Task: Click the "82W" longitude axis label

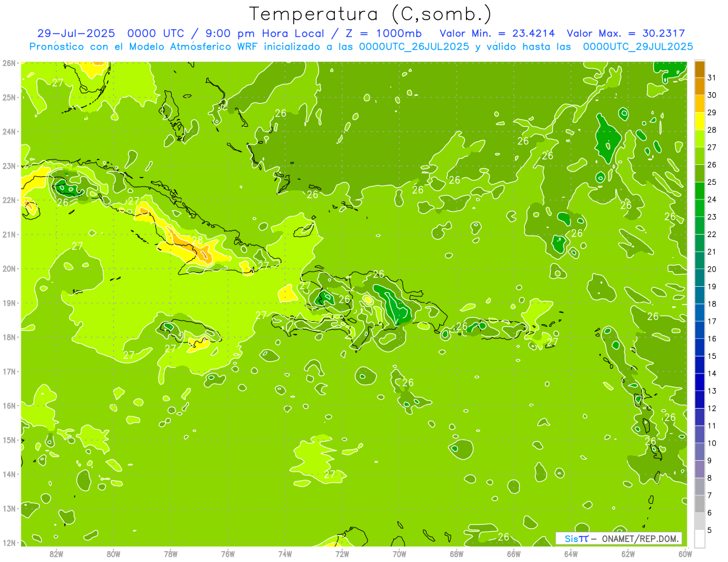Action: click(x=56, y=554)
